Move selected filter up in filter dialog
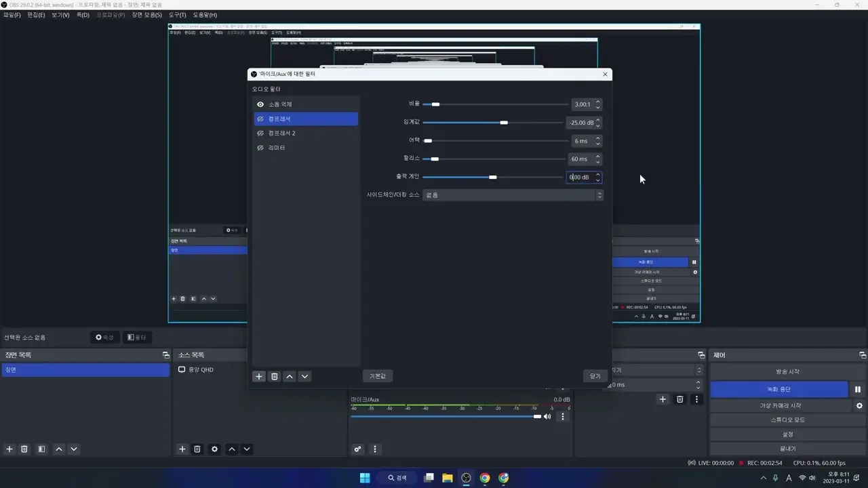The image size is (868, 488). pos(290,376)
